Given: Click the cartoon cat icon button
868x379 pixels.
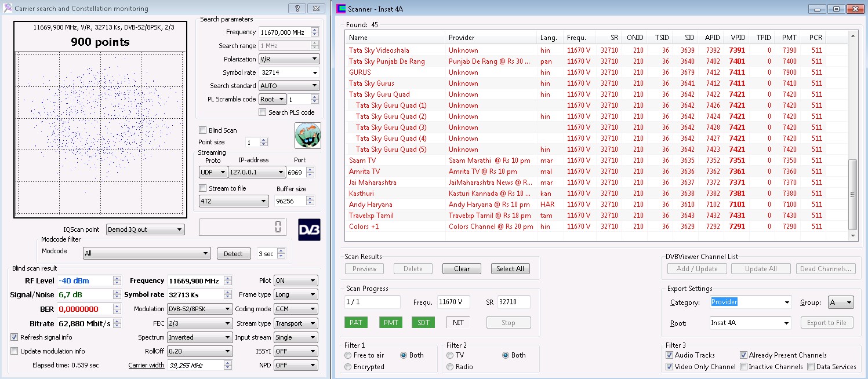Looking at the screenshot, I should pos(307,136).
